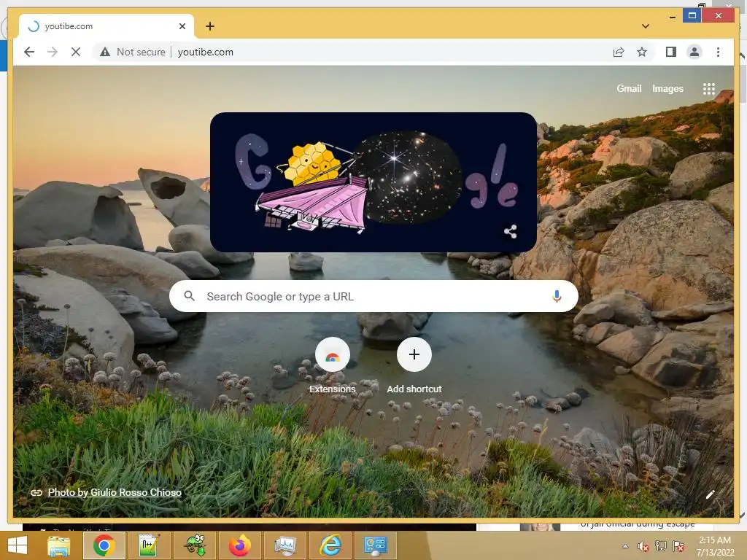Open the Chrome profile avatar menu

point(694,52)
